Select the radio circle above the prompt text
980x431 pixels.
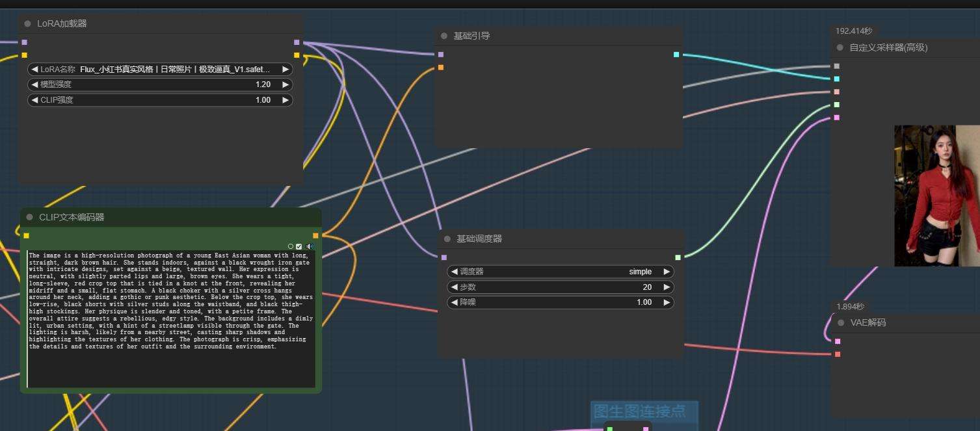(x=291, y=246)
